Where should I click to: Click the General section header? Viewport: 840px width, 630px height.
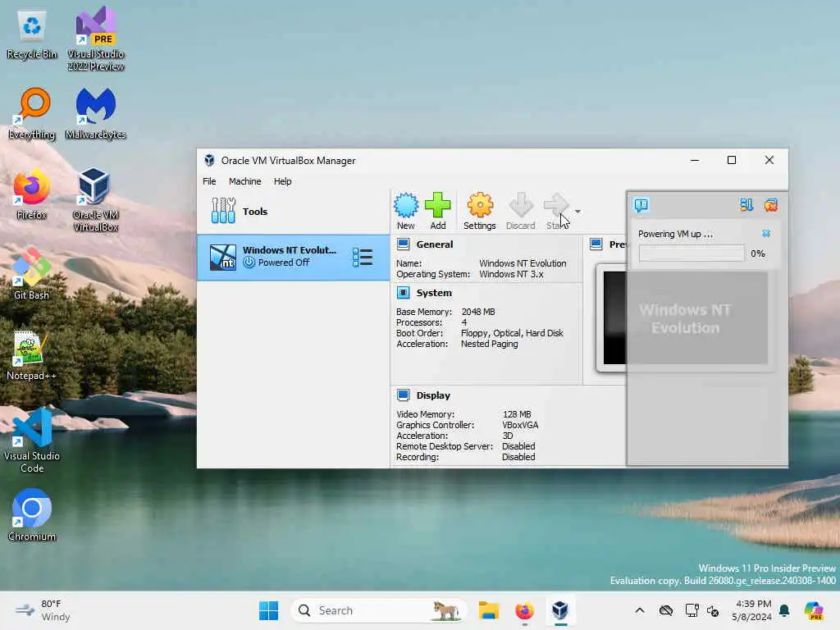(435, 244)
